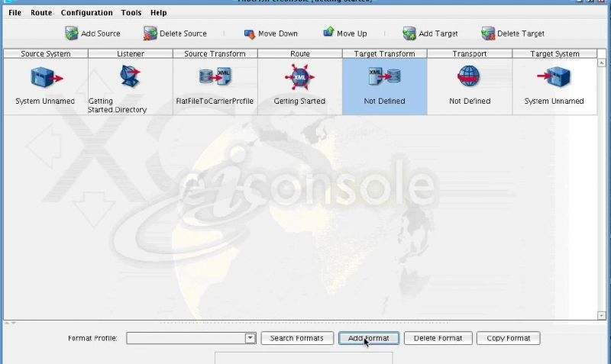Viewport: 611px width, 364px height.
Task: Open the Route menu
Action: (41, 12)
